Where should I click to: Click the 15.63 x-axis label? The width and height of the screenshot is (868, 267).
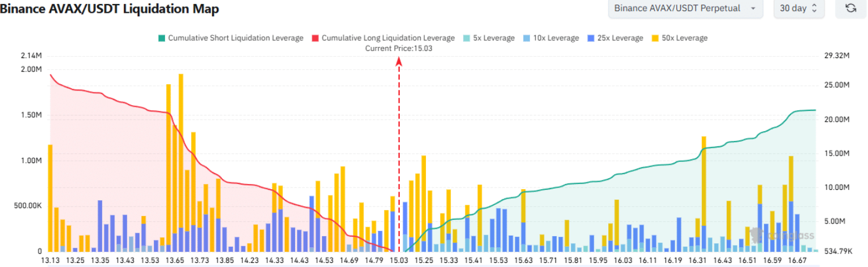coord(523,261)
